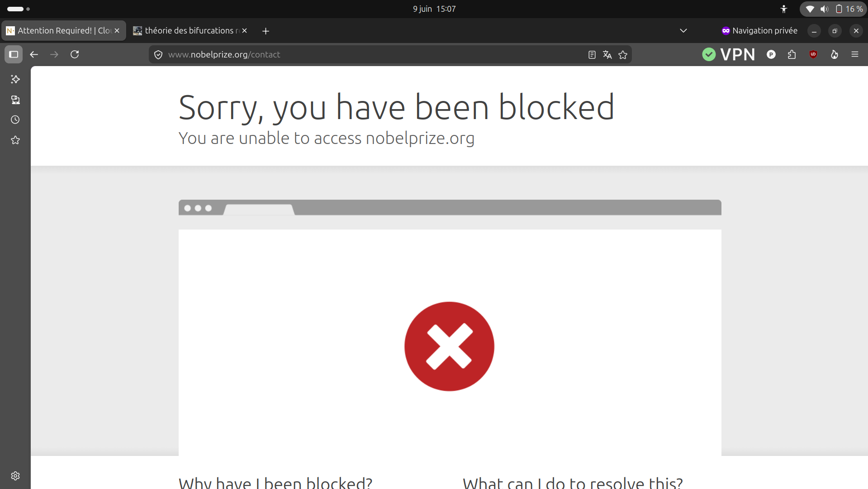868x489 pixels.
Task: Open the volume speaker indicator
Action: point(824,9)
